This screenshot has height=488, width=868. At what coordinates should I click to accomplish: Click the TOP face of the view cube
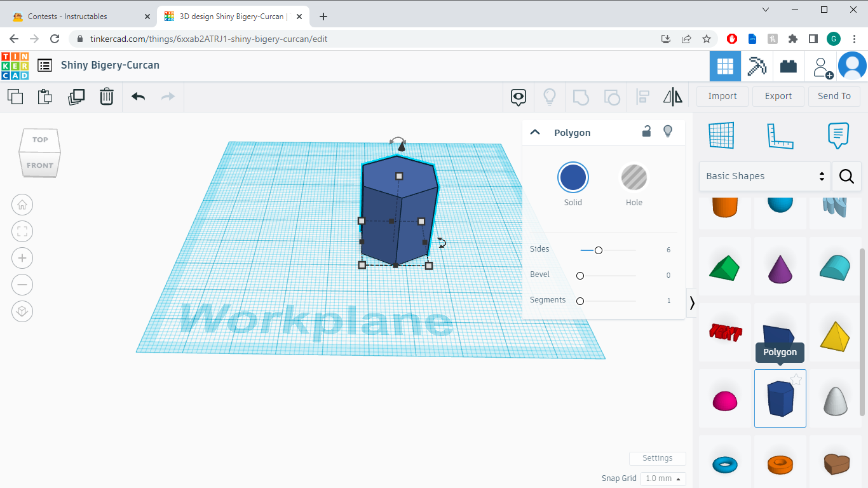coord(40,140)
